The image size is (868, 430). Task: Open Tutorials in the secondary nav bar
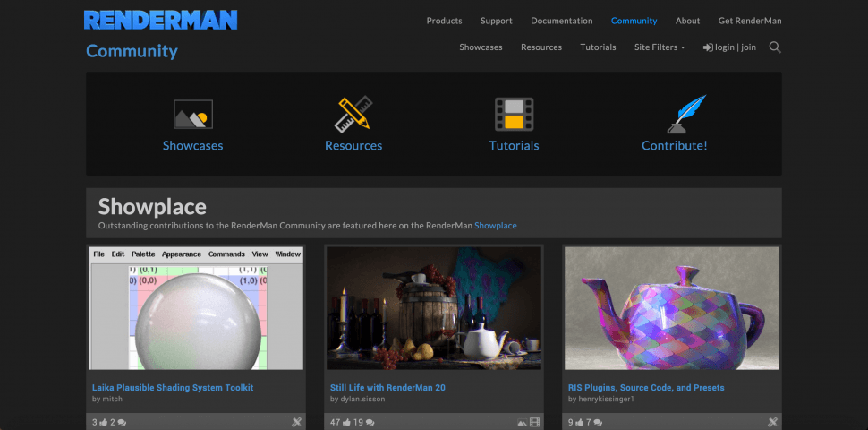coord(598,47)
